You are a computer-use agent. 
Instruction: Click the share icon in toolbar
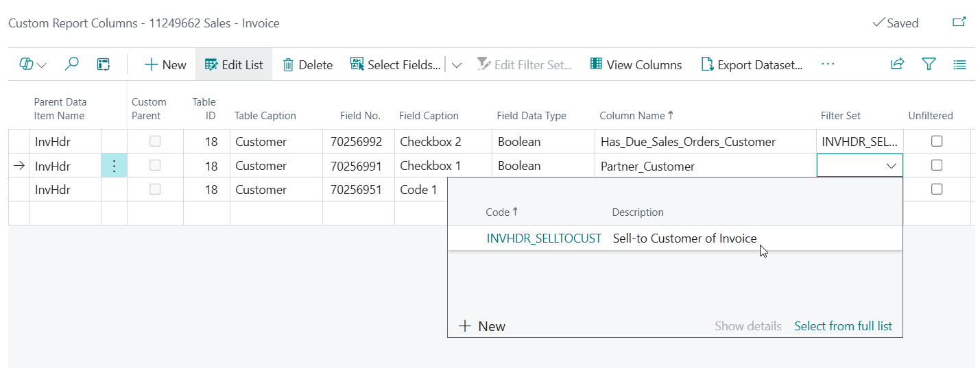(897, 64)
